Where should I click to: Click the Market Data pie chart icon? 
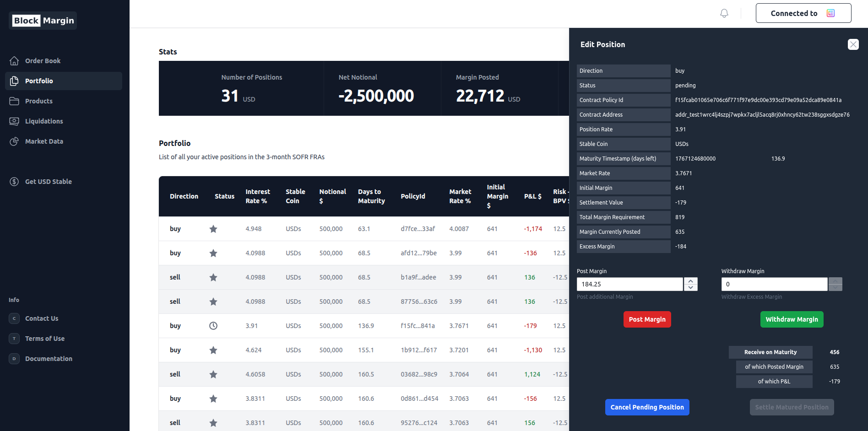(x=14, y=141)
